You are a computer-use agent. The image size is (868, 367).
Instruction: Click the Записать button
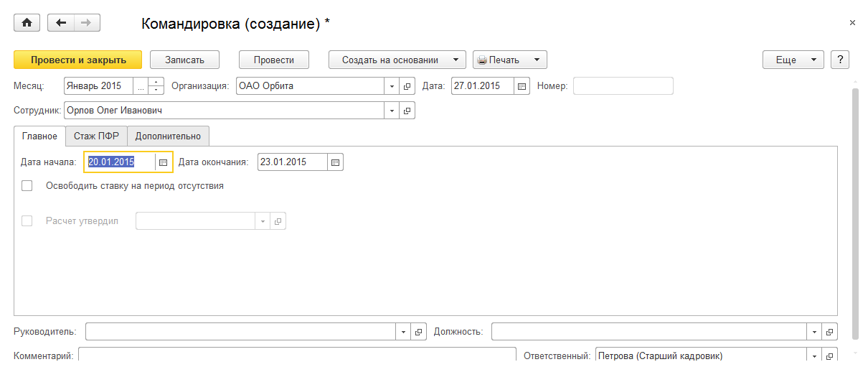click(184, 60)
